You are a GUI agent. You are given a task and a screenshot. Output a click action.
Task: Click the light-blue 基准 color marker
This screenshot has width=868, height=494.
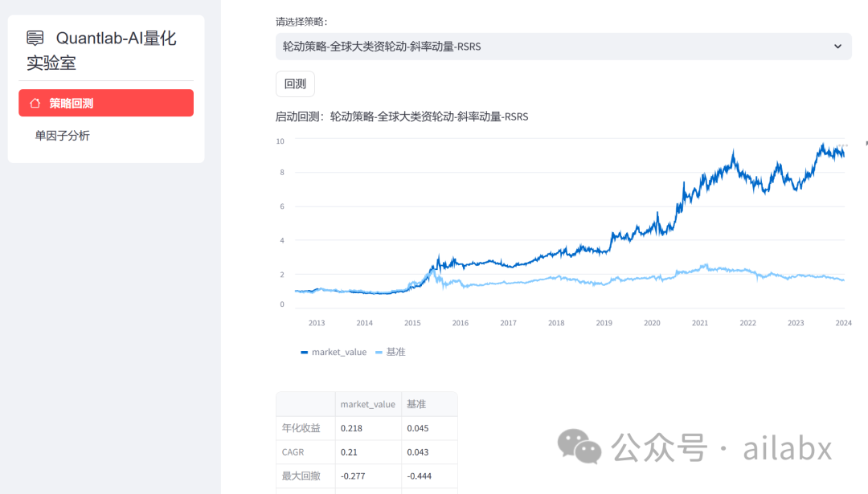click(x=379, y=352)
